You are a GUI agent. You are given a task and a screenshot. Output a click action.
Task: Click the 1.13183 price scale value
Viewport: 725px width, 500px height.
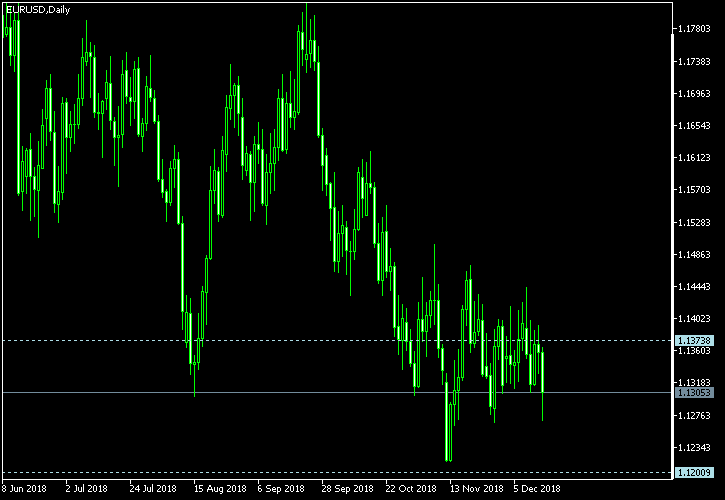pyautogui.click(x=694, y=383)
